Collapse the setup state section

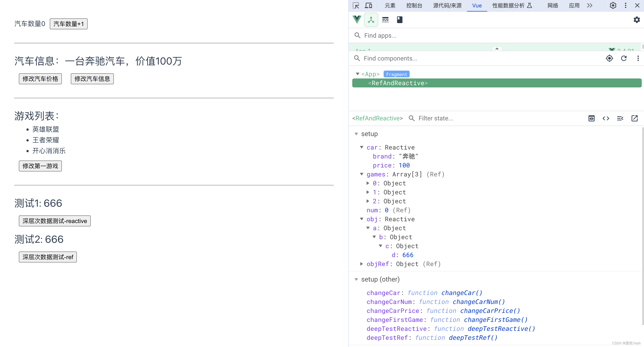click(x=356, y=134)
